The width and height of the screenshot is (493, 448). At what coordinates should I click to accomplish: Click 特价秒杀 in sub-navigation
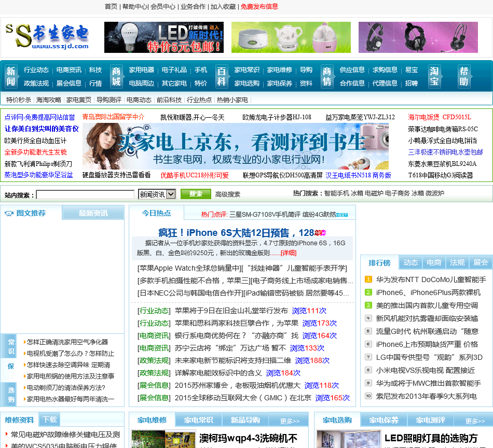(x=19, y=100)
